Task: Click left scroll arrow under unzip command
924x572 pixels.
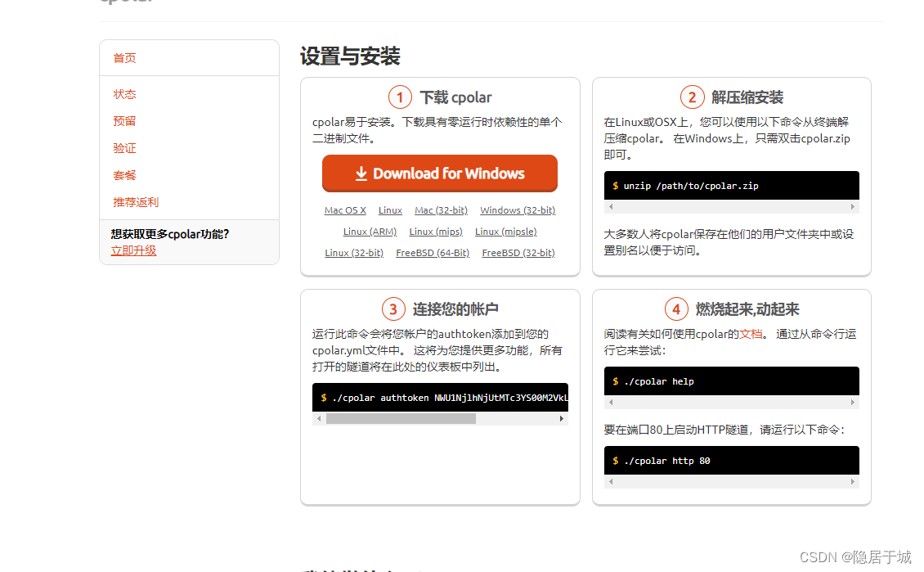Action: [611, 207]
